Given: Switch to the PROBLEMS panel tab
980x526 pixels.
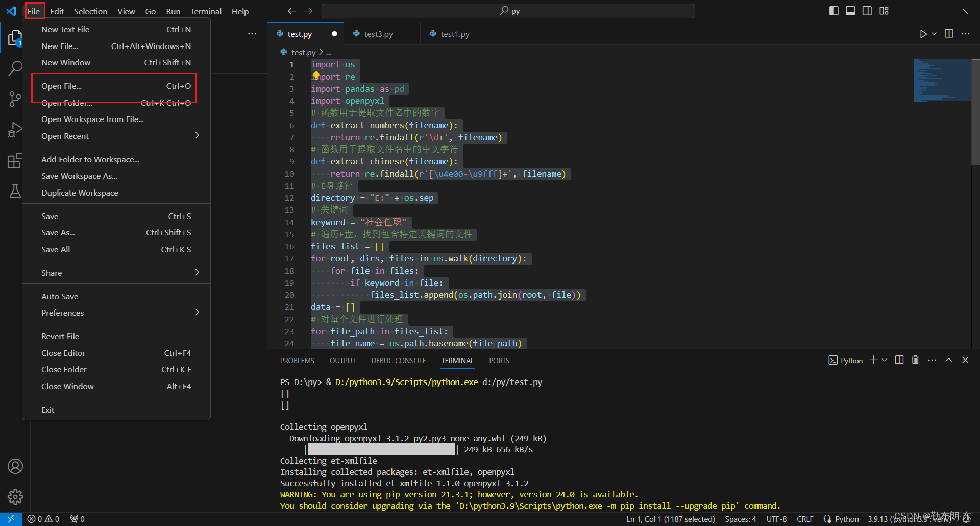Looking at the screenshot, I should [x=297, y=361].
